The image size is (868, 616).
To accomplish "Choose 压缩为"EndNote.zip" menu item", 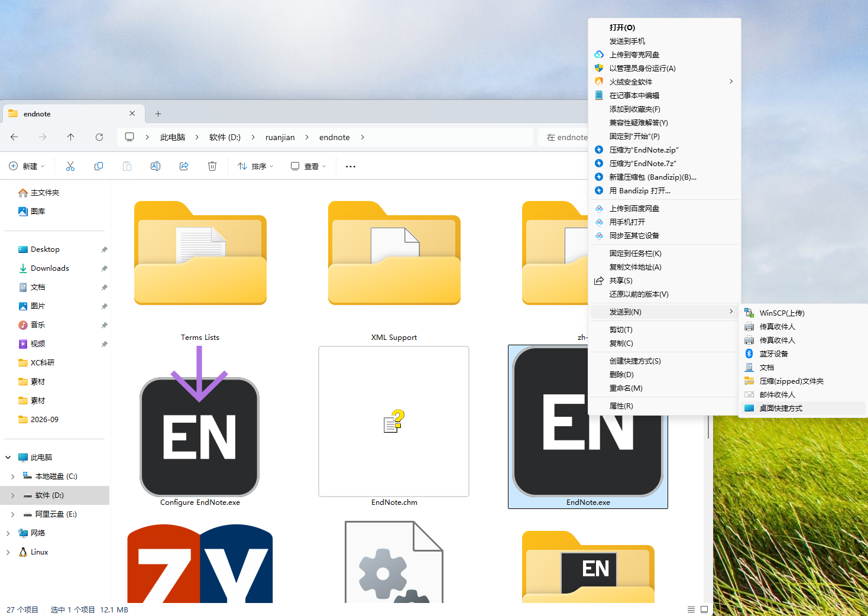I will click(665, 150).
